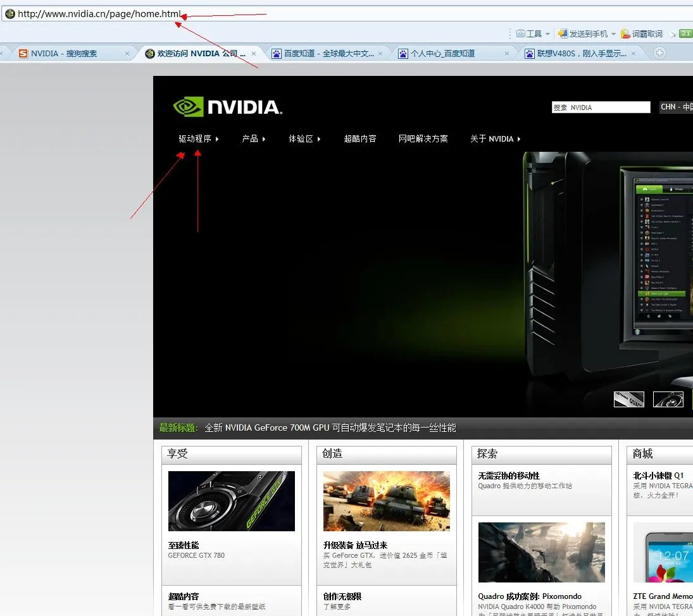
Task: Expand the arrow beside 产品
Action: [264, 139]
